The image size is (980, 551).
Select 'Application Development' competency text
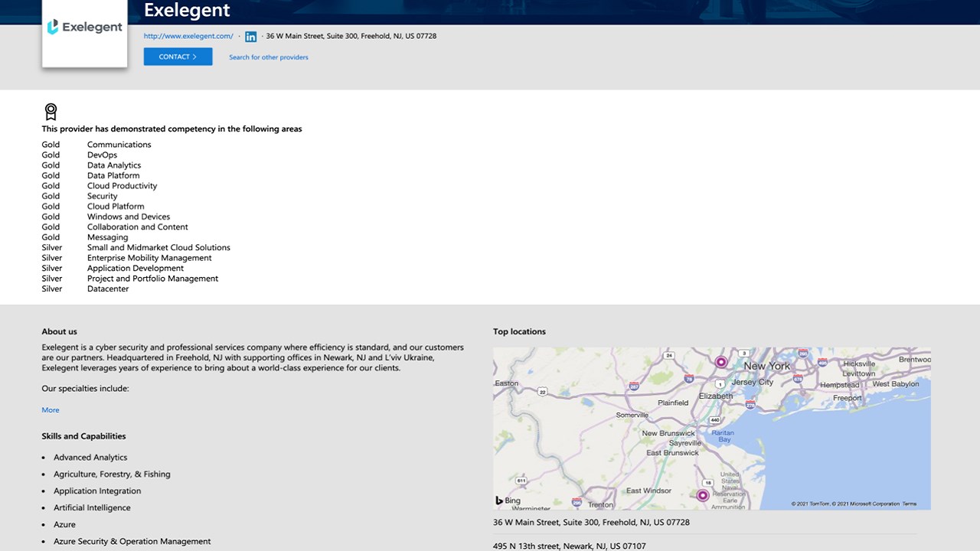pyautogui.click(x=136, y=269)
